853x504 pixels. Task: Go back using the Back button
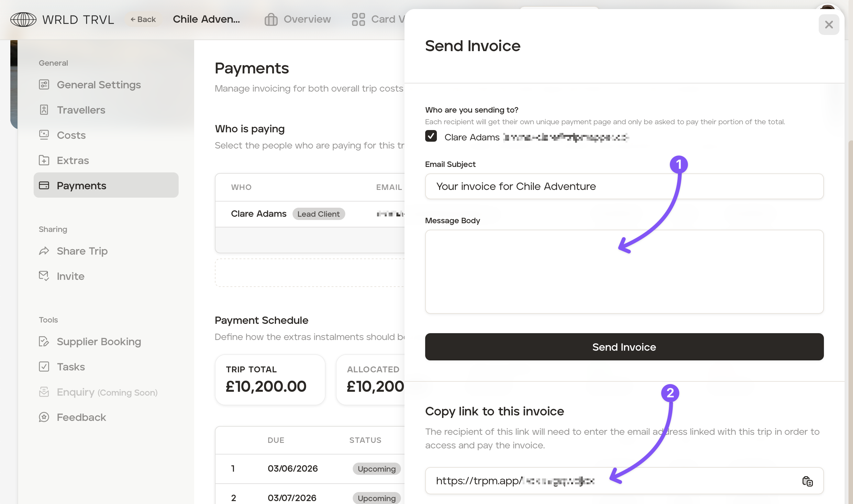[143, 19]
